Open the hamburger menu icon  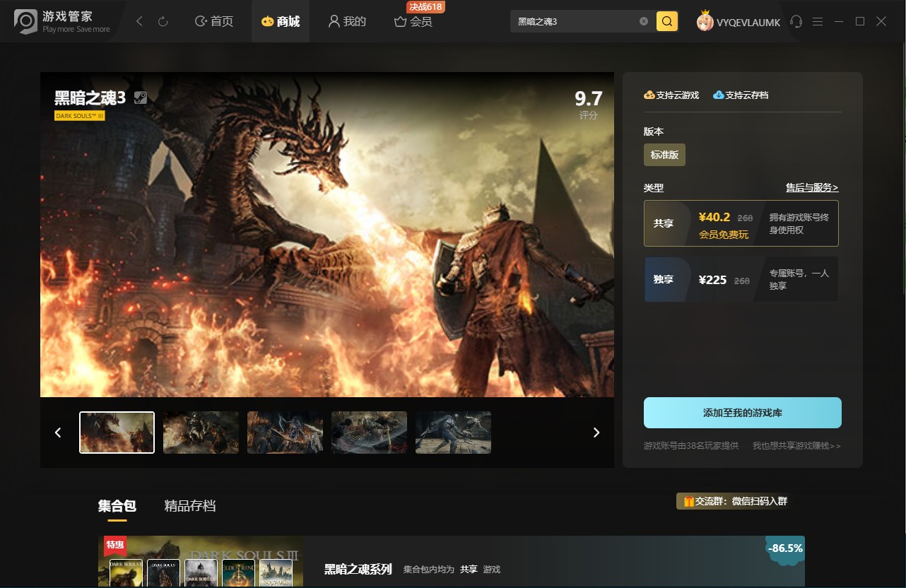point(818,22)
